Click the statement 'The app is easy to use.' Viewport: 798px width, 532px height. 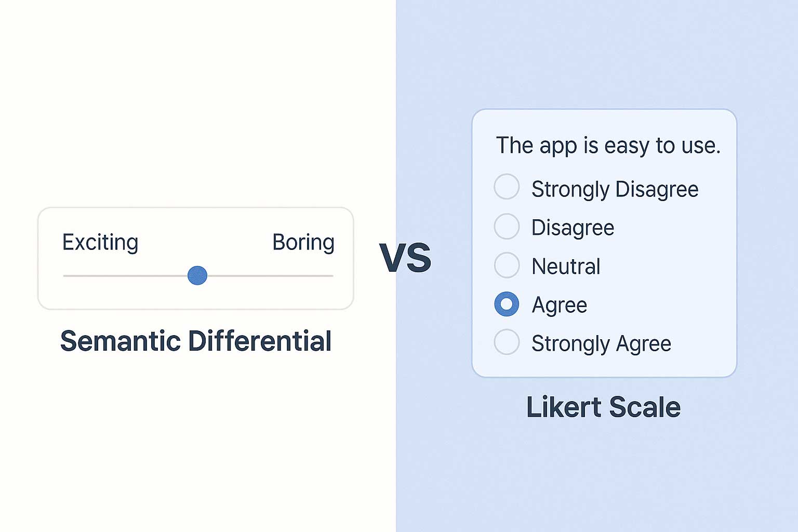pos(608,145)
